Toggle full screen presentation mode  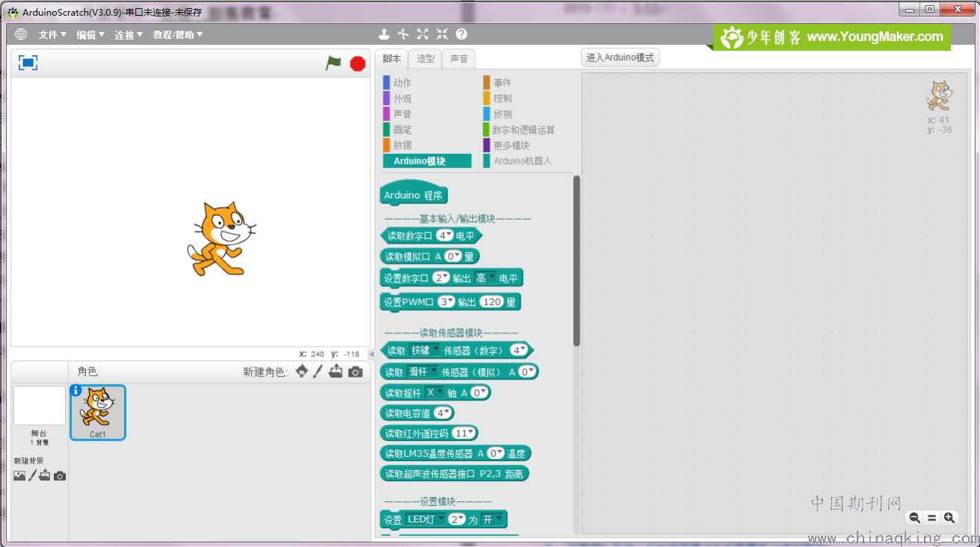[x=28, y=63]
